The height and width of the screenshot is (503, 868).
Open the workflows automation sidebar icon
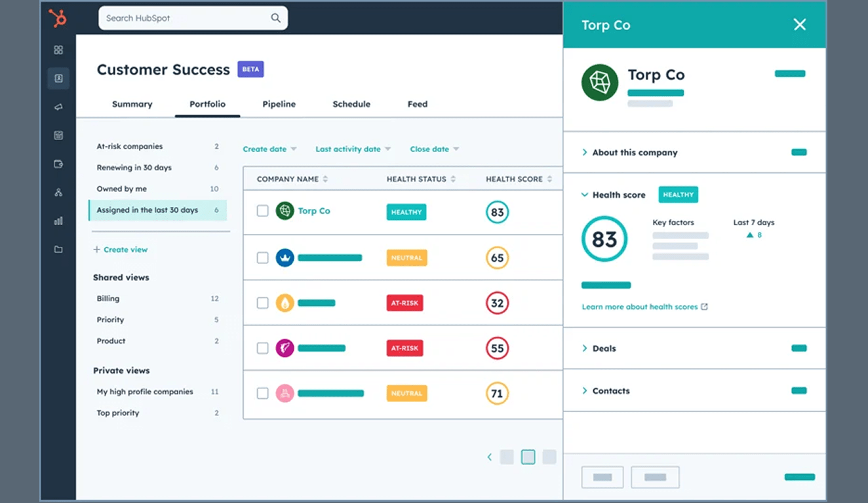coord(58,192)
